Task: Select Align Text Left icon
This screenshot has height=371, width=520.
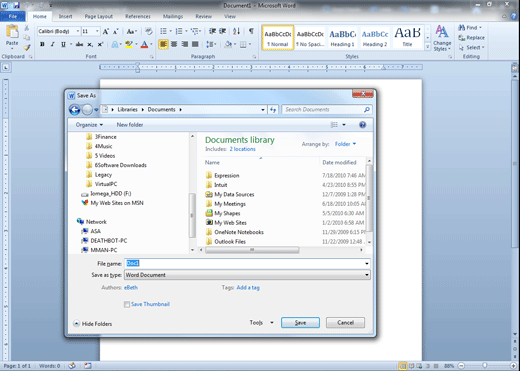Action: [163, 44]
